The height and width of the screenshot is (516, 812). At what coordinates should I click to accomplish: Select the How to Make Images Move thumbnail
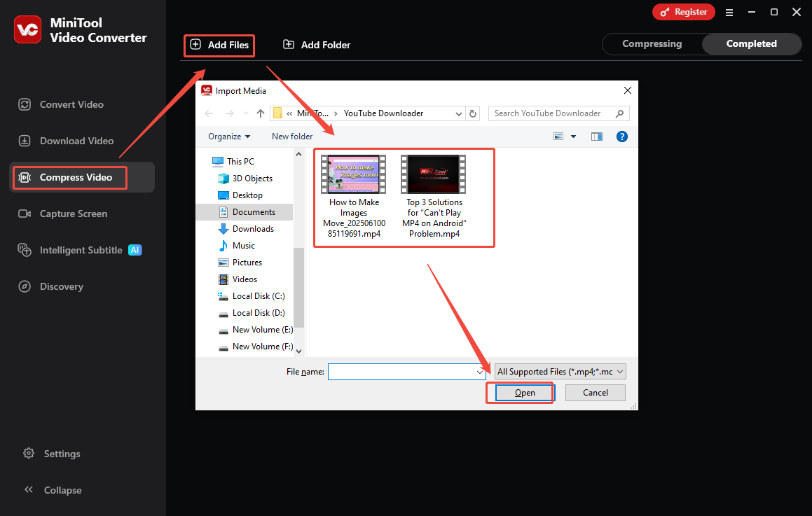pyautogui.click(x=353, y=174)
